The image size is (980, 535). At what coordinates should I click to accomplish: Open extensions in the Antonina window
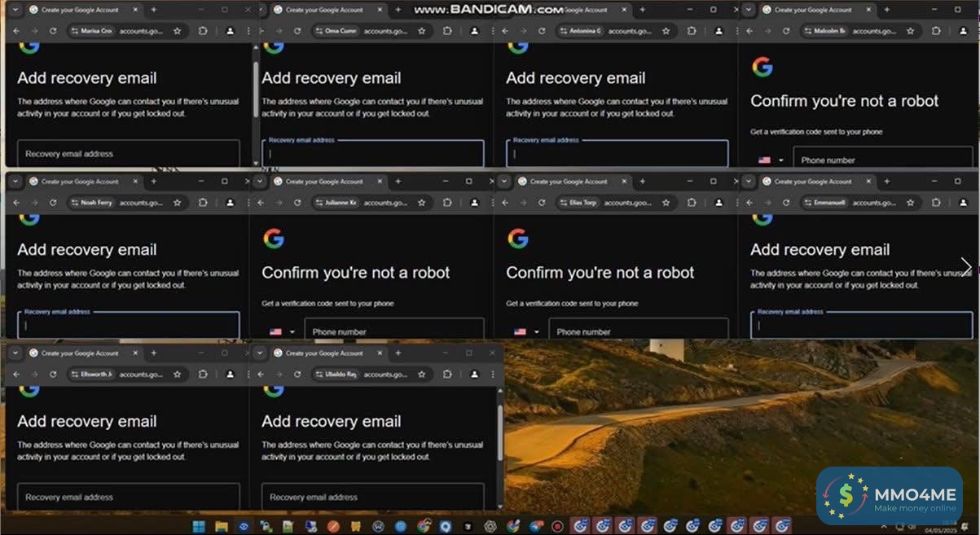[x=692, y=31]
